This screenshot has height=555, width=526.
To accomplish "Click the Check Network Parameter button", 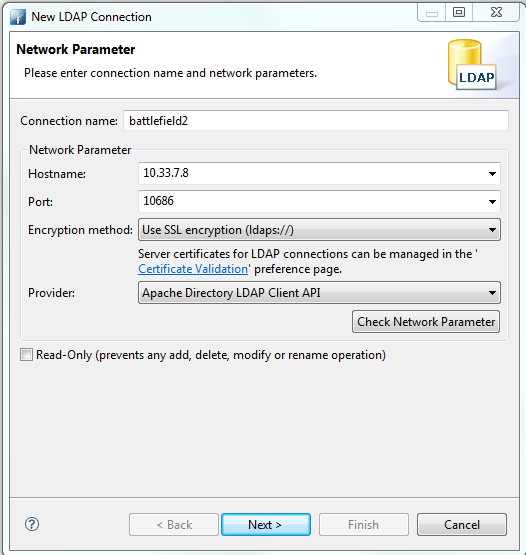I will point(426,322).
